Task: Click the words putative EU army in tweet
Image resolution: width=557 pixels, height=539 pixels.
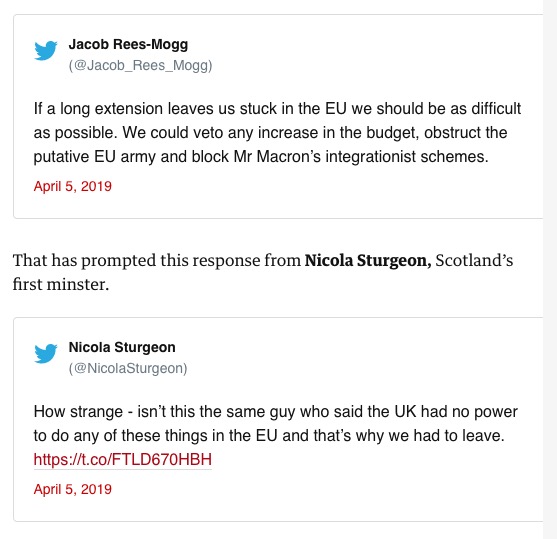Action: (x=94, y=157)
